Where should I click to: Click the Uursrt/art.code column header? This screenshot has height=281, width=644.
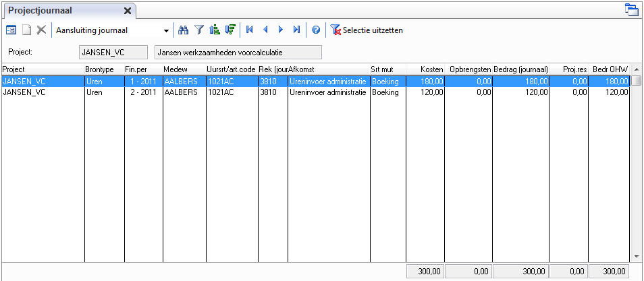[232, 69]
